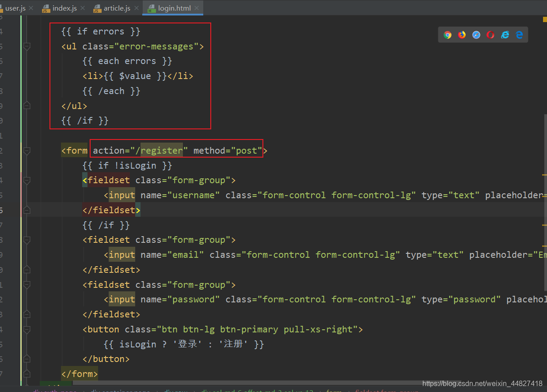Open page in Firefox browser icon
547x392 pixels.
[x=462, y=35]
